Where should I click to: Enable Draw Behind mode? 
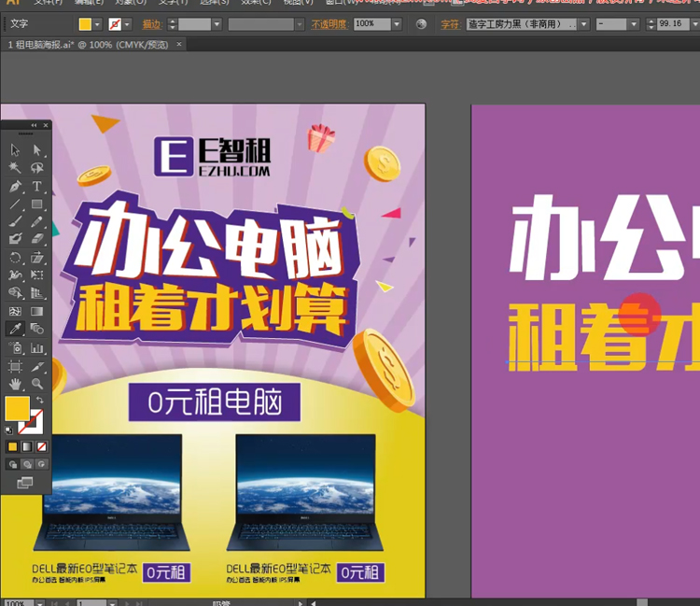click(x=27, y=464)
